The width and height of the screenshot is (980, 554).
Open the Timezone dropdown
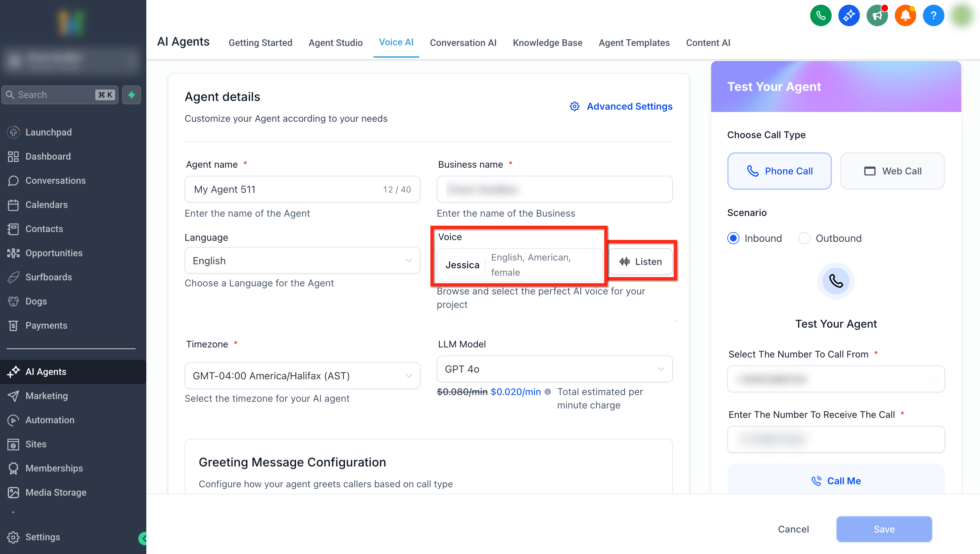tap(302, 376)
